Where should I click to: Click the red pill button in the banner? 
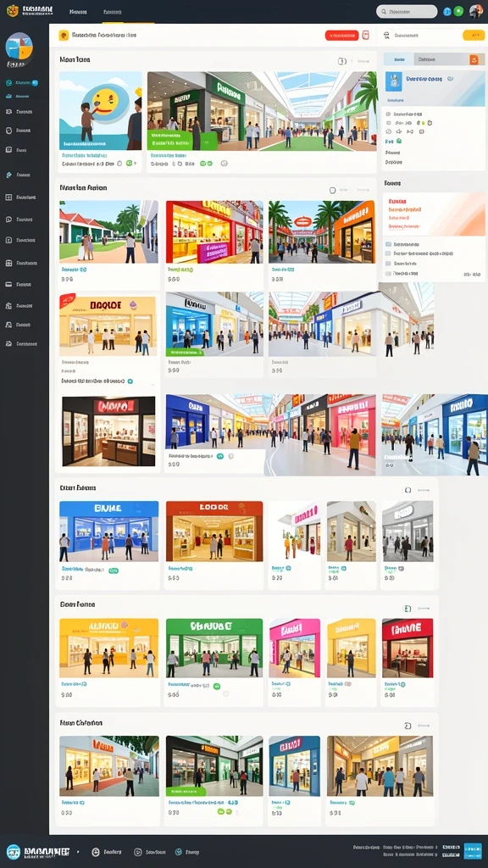point(341,36)
